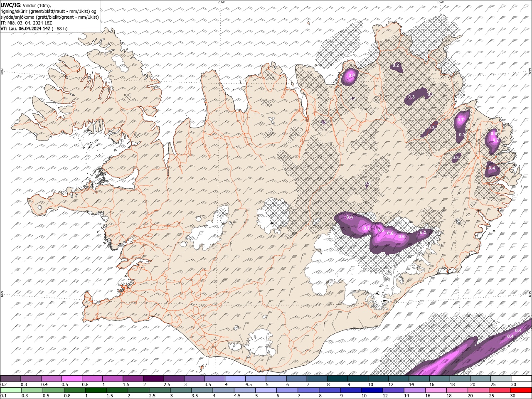The image size is (532, 399).
Task: Click the '20W' longitude label
Action: (x=221, y=2)
